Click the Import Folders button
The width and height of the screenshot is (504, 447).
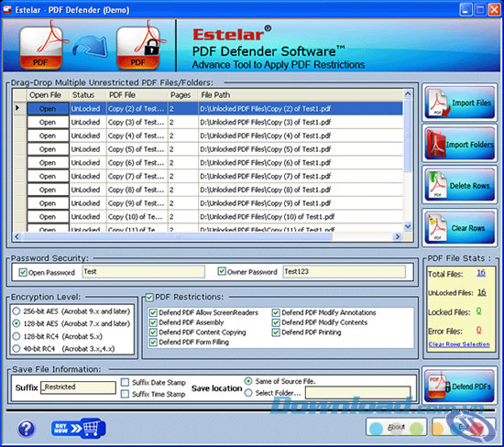click(x=459, y=144)
